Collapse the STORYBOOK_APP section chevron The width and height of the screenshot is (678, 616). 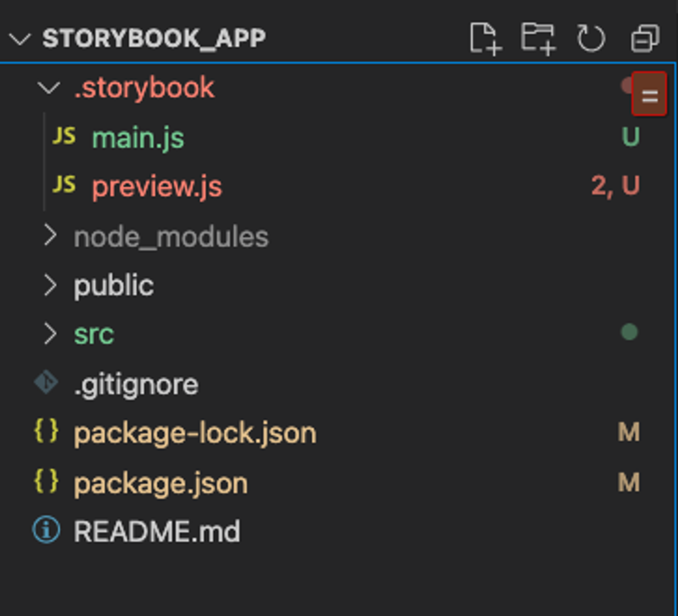(x=20, y=39)
